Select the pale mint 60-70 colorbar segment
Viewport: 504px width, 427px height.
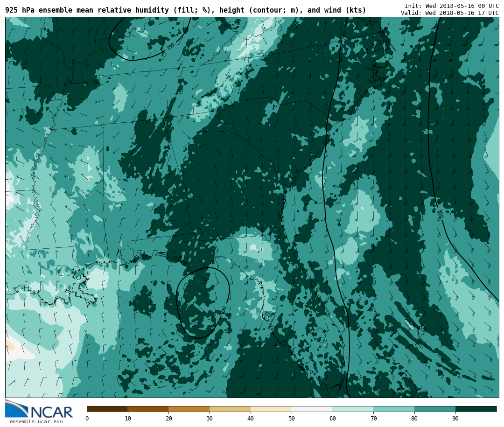(353, 409)
